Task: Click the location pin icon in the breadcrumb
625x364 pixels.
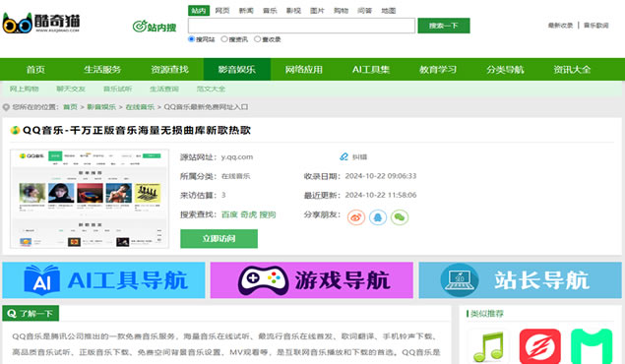Action: click(x=6, y=107)
